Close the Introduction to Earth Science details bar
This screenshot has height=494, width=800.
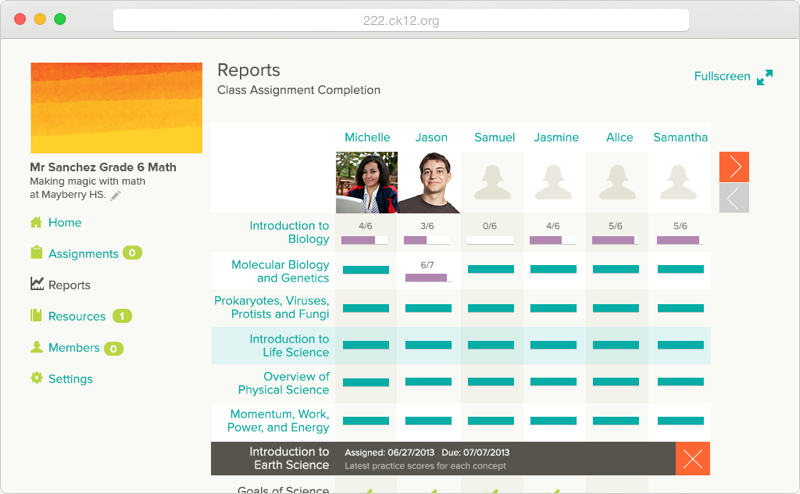click(693, 458)
